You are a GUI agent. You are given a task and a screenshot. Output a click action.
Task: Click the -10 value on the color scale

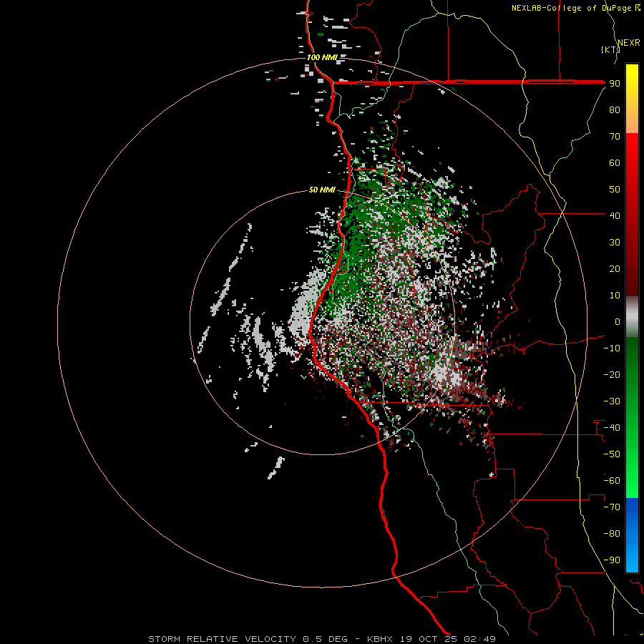click(612, 348)
